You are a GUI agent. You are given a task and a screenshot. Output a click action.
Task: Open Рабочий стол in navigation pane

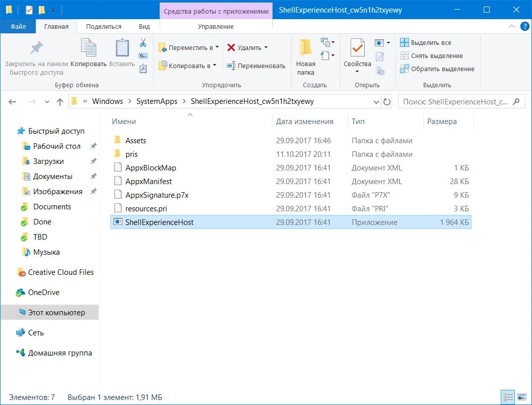pyautogui.click(x=51, y=146)
